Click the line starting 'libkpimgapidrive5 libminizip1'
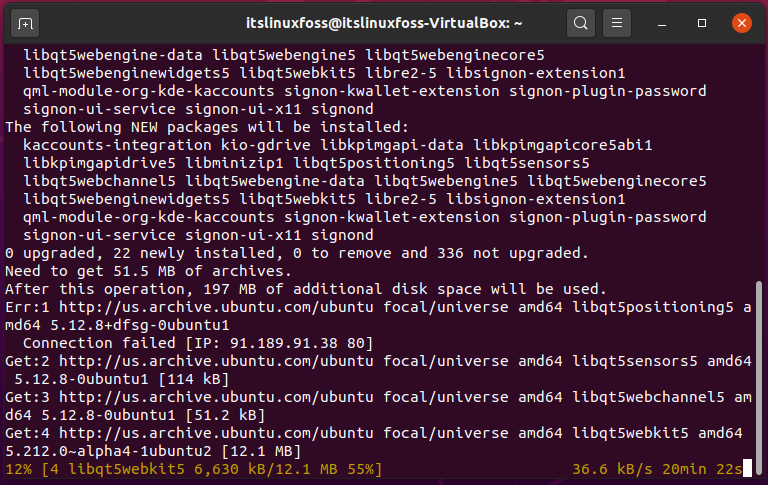768x485 pixels. tap(306, 163)
